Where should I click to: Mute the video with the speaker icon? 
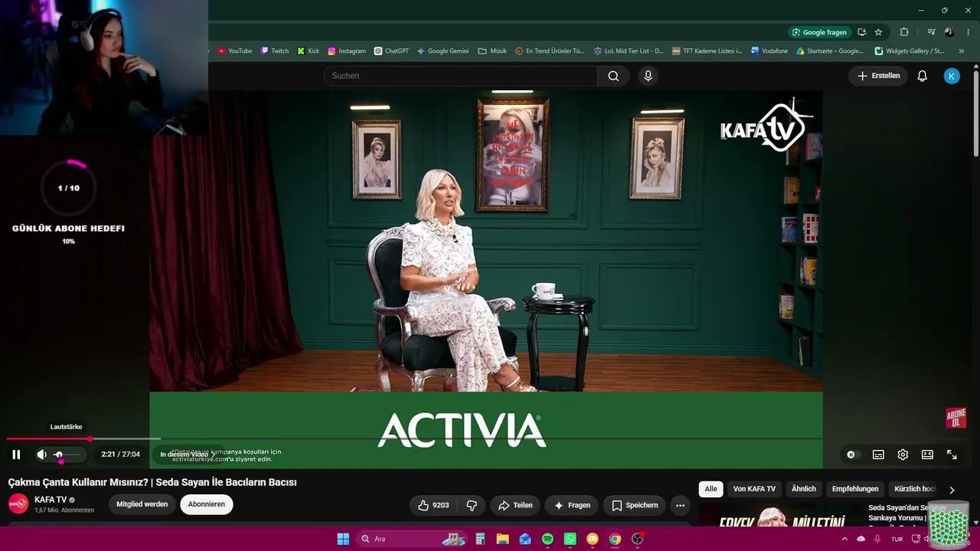(x=41, y=455)
